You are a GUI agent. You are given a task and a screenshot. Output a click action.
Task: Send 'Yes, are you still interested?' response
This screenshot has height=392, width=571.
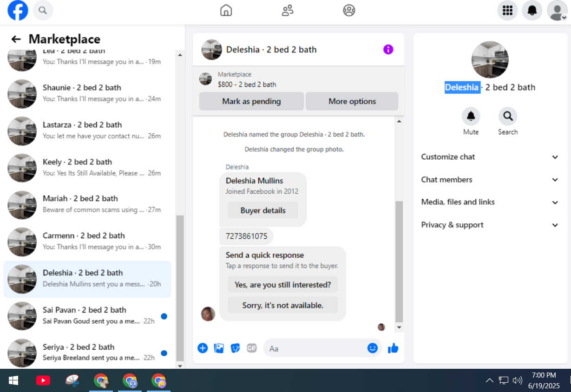[282, 285]
